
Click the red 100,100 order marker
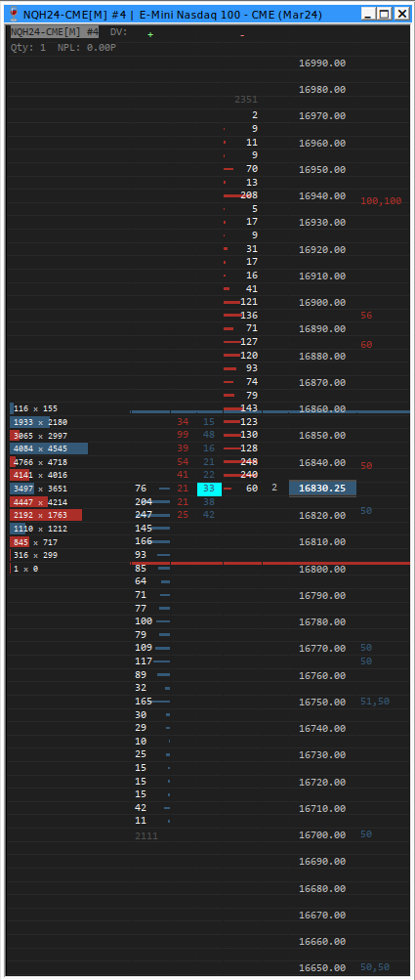(x=381, y=201)
